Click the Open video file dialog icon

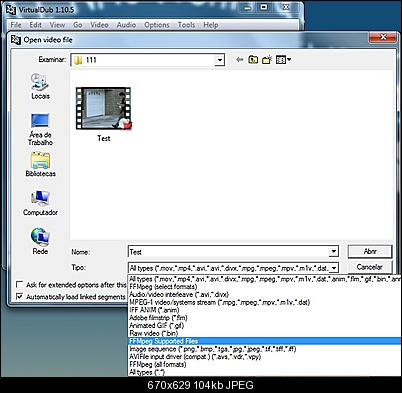coord(16,39)
